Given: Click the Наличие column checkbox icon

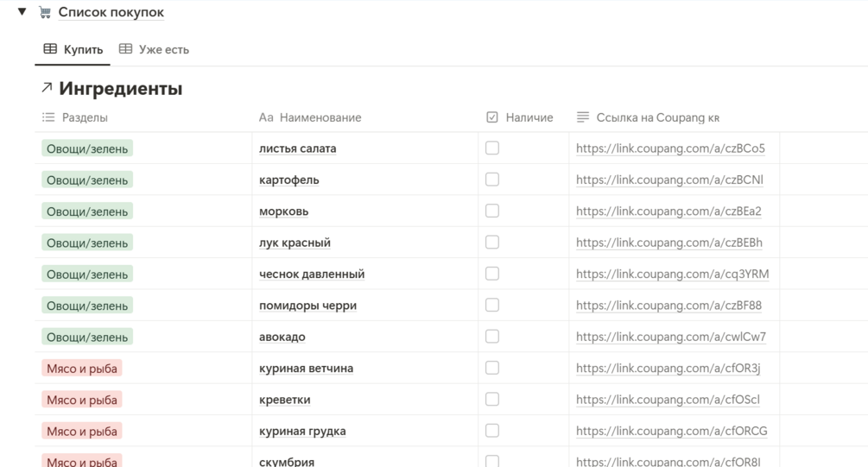Looking at the screenshot, I should [x=492, y=117].
